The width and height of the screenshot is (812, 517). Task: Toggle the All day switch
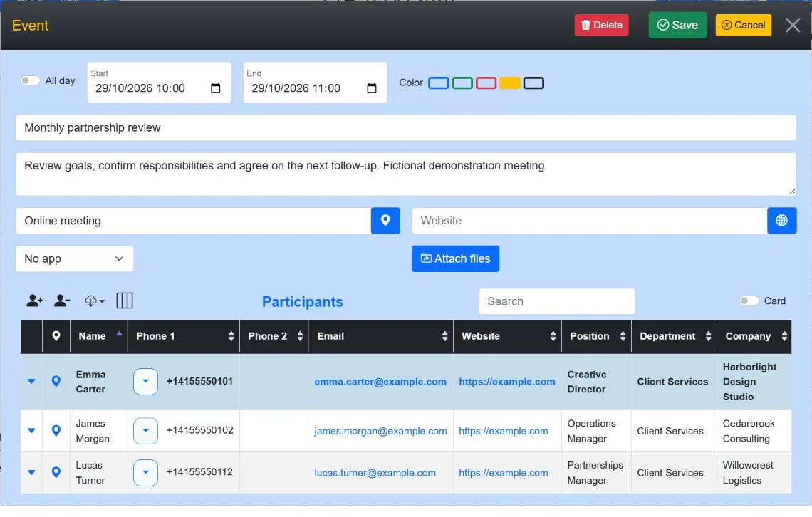pyautogui.click(x=30, y=80)
